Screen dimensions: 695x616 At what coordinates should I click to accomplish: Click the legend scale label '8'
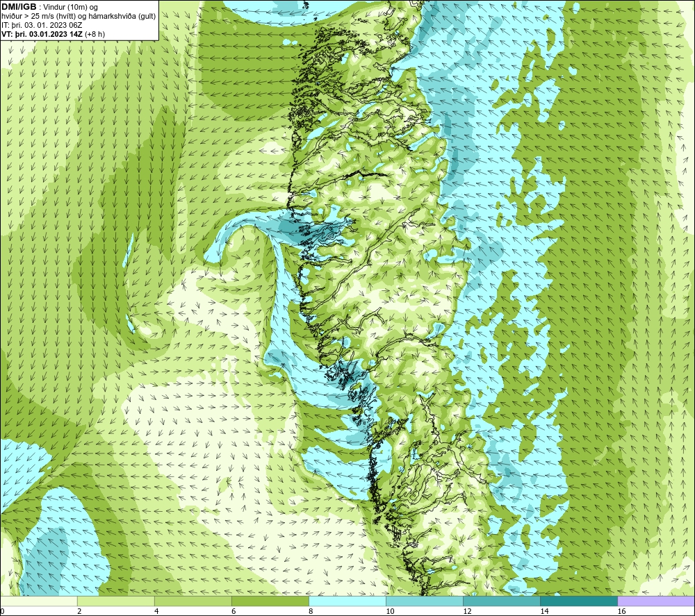(311, 611)
